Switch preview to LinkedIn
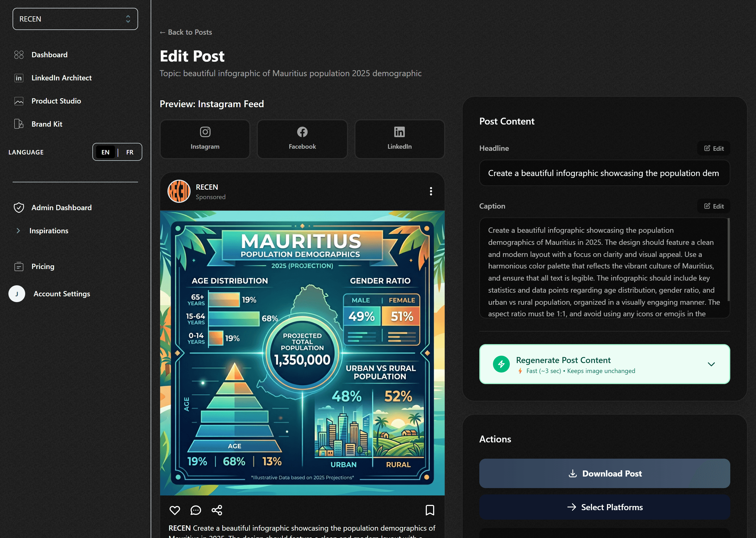This screenshot has width=756, height=538. point(399,139)
